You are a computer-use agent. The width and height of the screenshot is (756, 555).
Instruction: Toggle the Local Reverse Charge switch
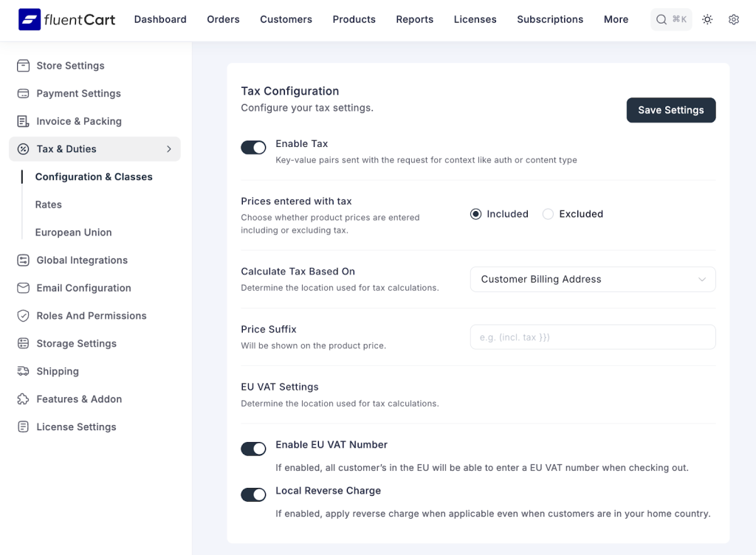coord(253,494)
